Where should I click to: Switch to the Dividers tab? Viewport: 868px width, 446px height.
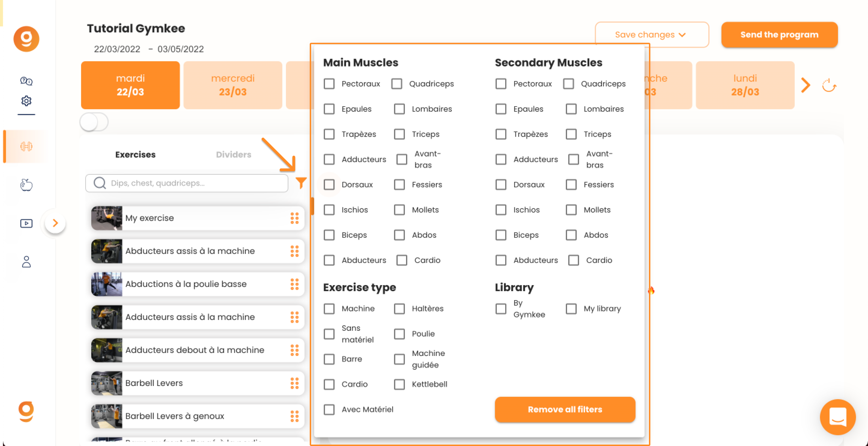tap(234, 155)
